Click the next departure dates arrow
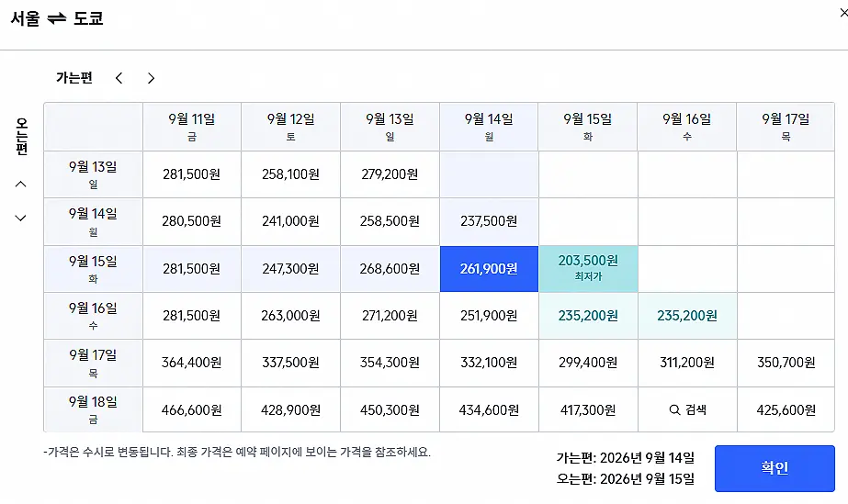Viewport: 848px width, 504px height. [151, 78]
